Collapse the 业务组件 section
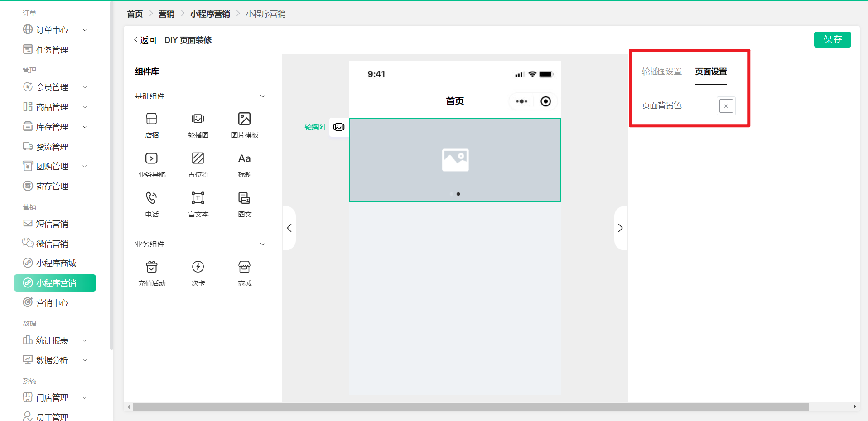868x421 pixels. coord(263,244)
